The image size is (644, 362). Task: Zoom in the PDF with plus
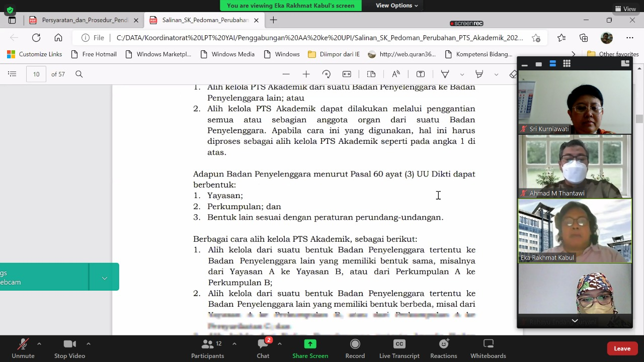(x=306, y=74)
